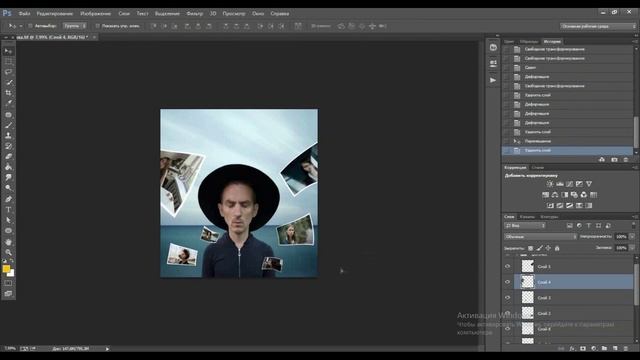Select the Rectangular Marquee tool
This screenshot has height=360, width=640.
tap(8, 61)
